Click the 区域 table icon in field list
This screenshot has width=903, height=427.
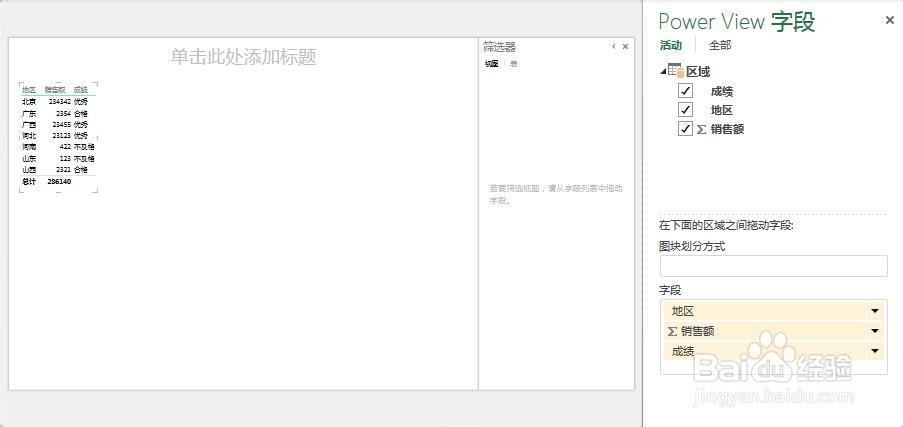(x=675, y=71)
